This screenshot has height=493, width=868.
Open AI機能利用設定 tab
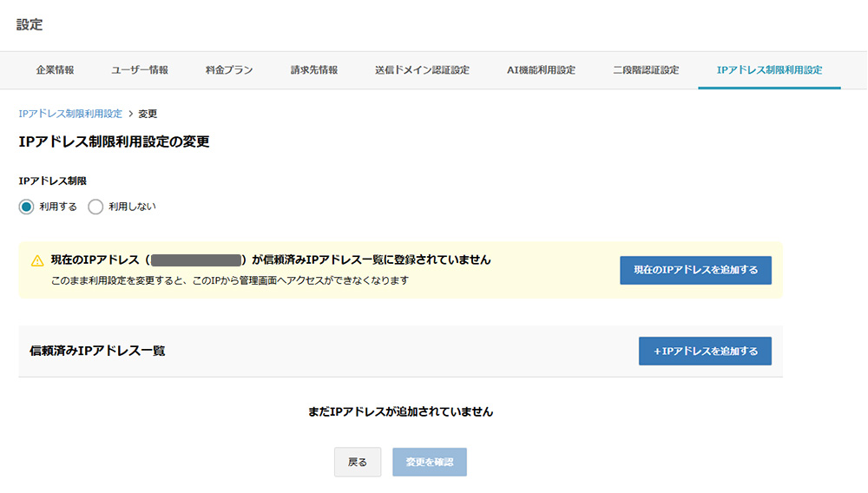pos(541,70)
